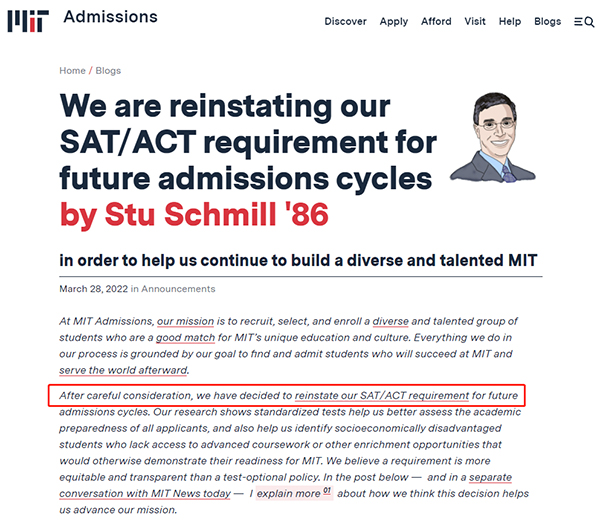The height and width of the screenshot is (523, 600).
Task: Open the hamburger menu icon
Action: click(578, 22)
